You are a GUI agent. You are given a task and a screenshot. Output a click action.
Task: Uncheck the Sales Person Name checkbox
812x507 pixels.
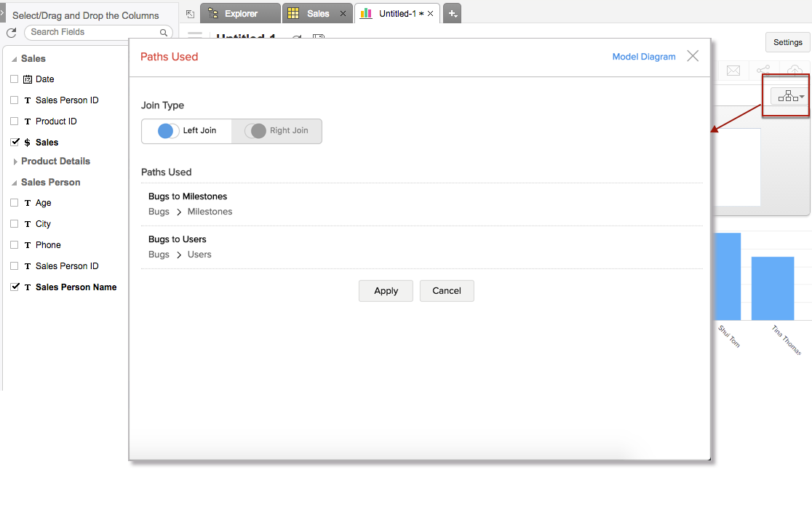pyautogui.click(x=15, y=287)
